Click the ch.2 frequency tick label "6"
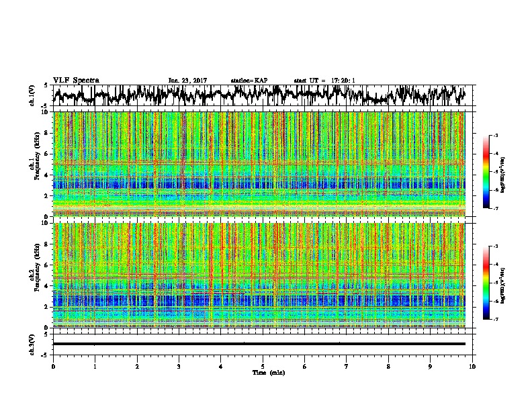The height and width of the screenshot is (411, 532). click(46, 265)
